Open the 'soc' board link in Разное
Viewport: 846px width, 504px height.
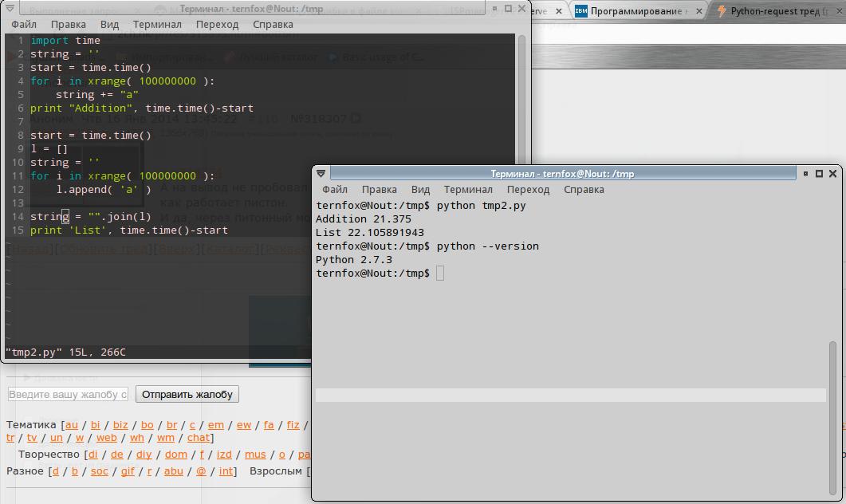100,471
